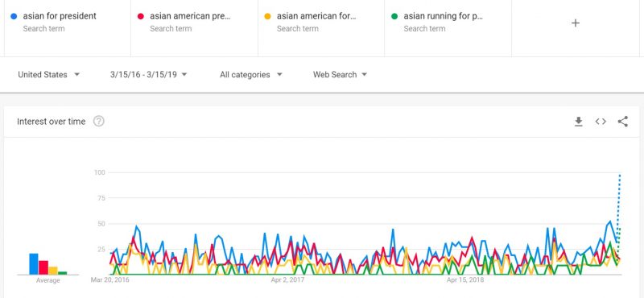Share the Interest over time chart
The width and height of the screenshot is (644, 298).
(x=622, y=122)
